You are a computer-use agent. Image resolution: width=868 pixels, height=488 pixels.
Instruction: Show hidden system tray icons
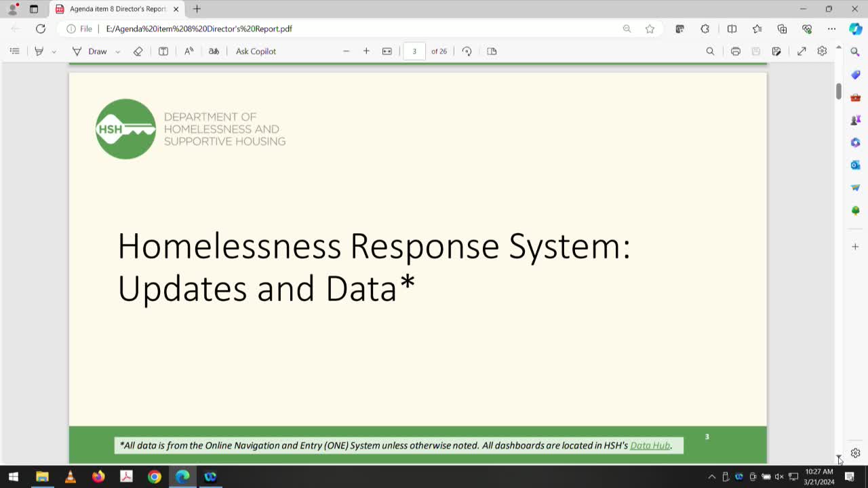711,476
